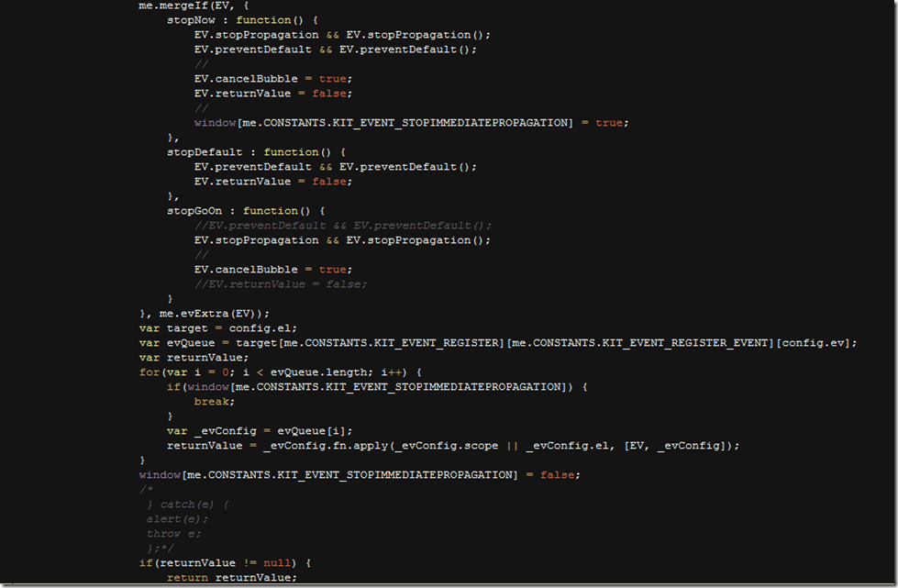Click the var returnValue; declaration line
This screenshot has height=588, width=898.
click(x=194, y=357)
